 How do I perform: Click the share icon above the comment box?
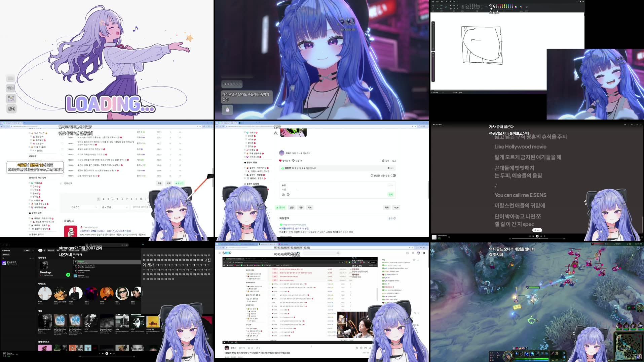pyautogui.click(x=383, y=161)
